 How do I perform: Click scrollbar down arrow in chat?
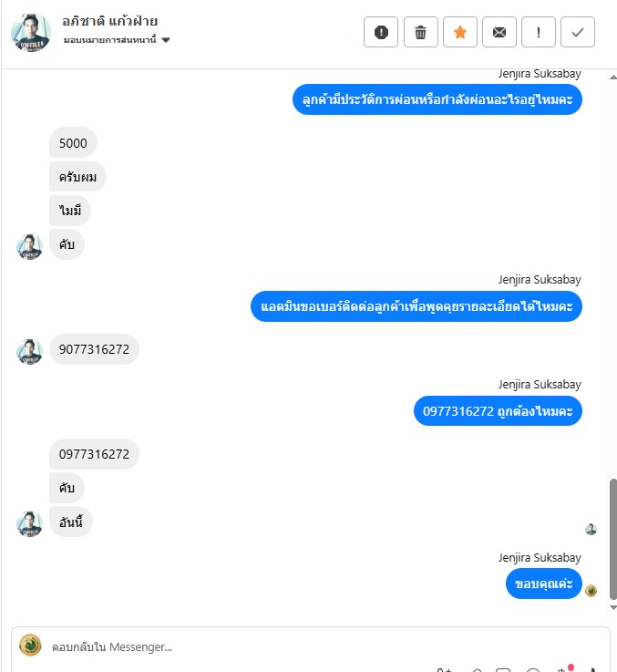[613, 607]
